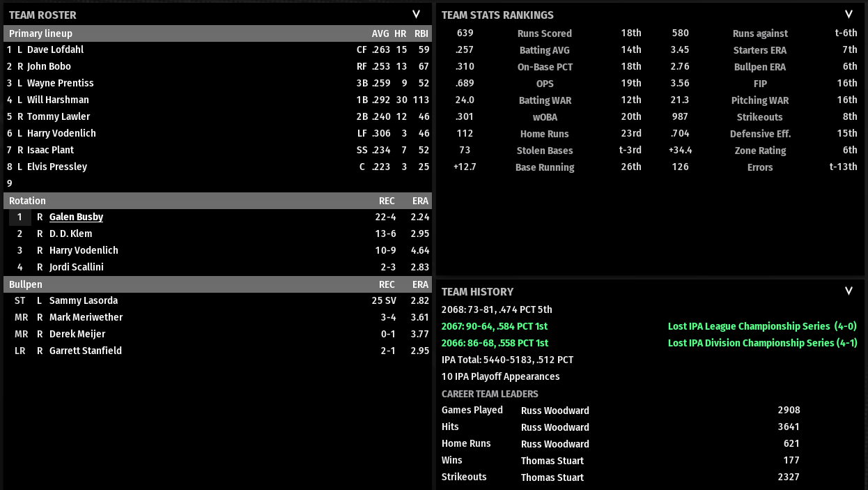Select long reliever Garrett Stanfield
This screenshot has width=868, height=490.
coord(86,351)
